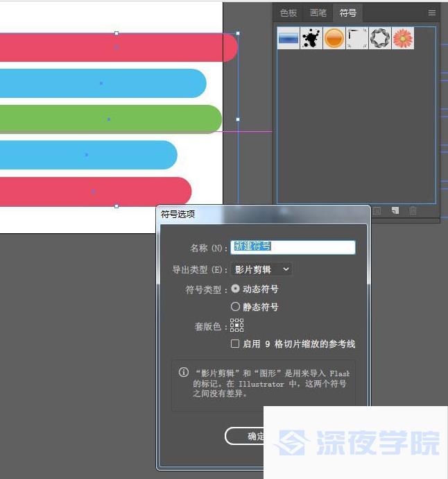The height and width of the screenshot is (479, 448).
Task: Click the top-right selection handle
Action: click(x=238, y=33)
